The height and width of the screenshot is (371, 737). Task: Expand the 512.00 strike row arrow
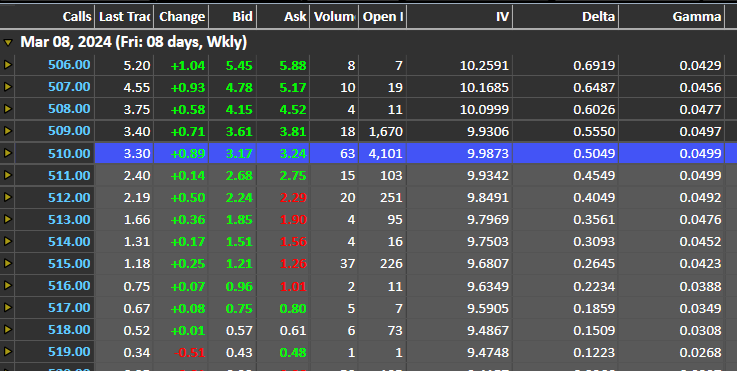coord(8,197)
